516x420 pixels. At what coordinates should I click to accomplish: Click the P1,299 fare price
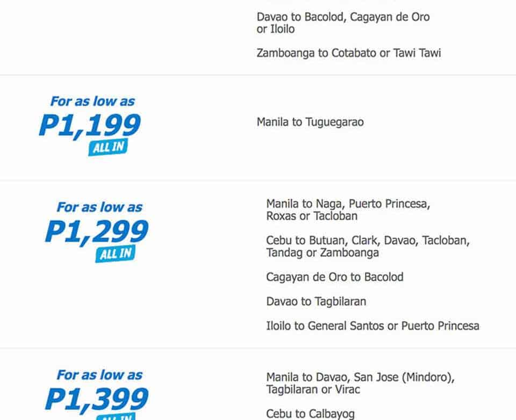pos(97,231)
